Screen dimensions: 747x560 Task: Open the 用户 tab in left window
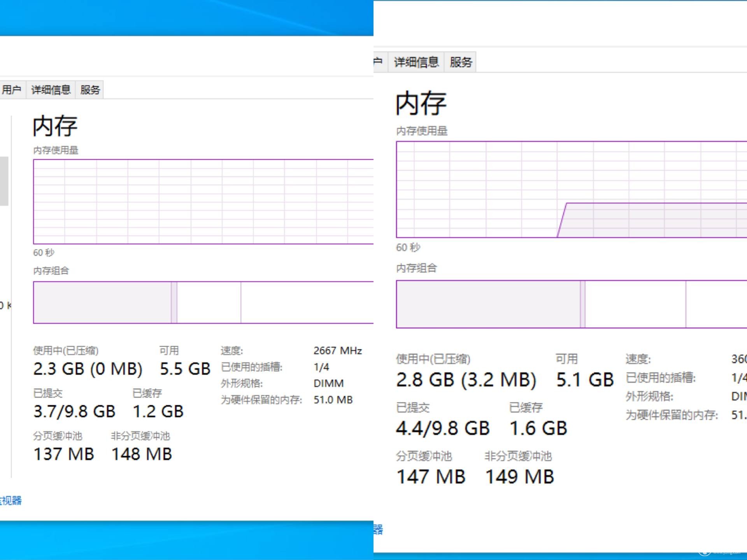coord(11,90)
